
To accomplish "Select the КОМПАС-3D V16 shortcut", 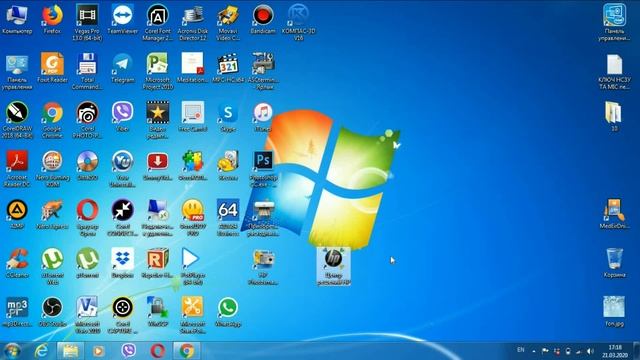I will [298, 22].
